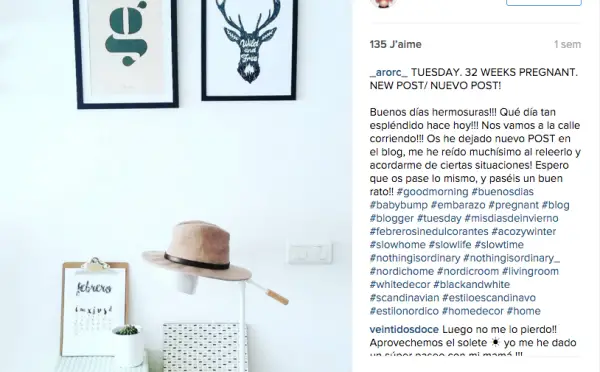Viewport: 600px width, 372px height.
Task: Open the #embarazo hashtag
Action: (x=458, y=205)
